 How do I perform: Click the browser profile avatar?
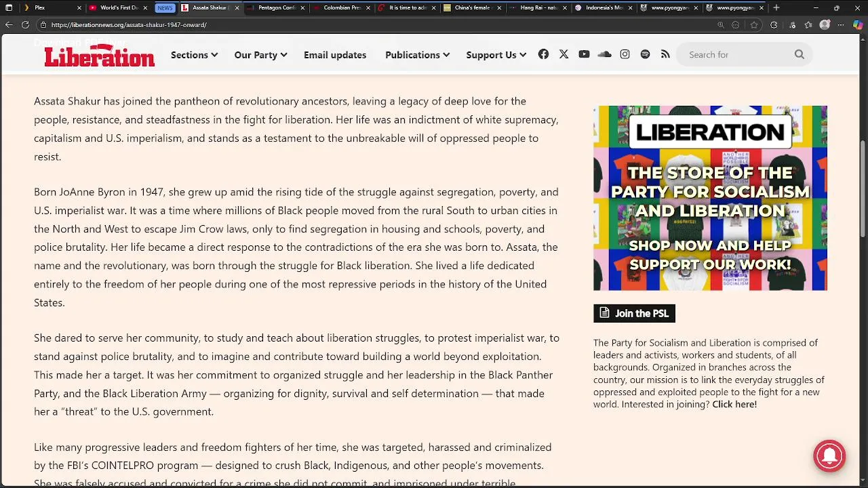(x=825, y=24)
